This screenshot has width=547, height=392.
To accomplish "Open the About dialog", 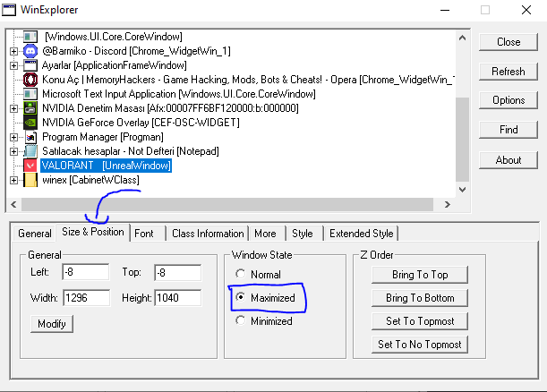I will [509, 160].
